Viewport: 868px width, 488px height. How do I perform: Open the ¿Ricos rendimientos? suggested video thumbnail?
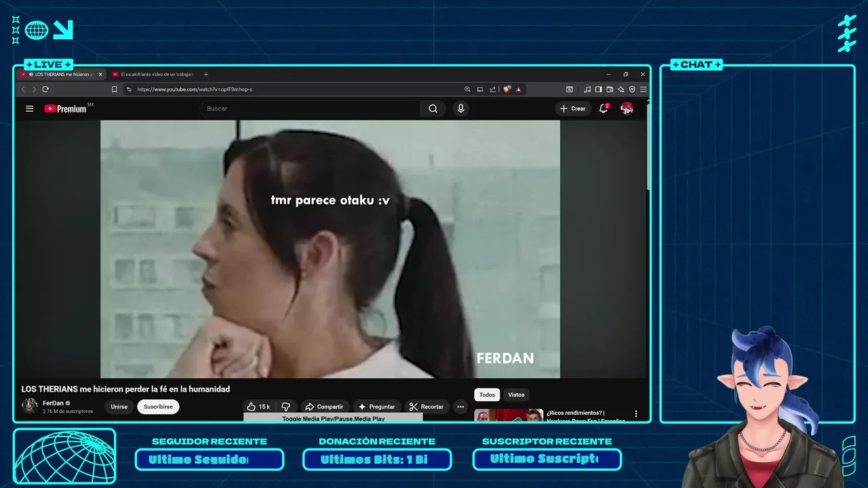tap(509, 415)
